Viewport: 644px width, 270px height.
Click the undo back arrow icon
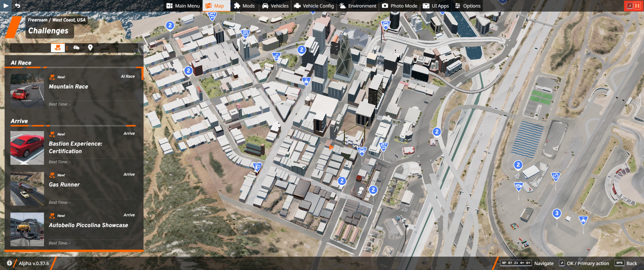[x=17, y=5]
